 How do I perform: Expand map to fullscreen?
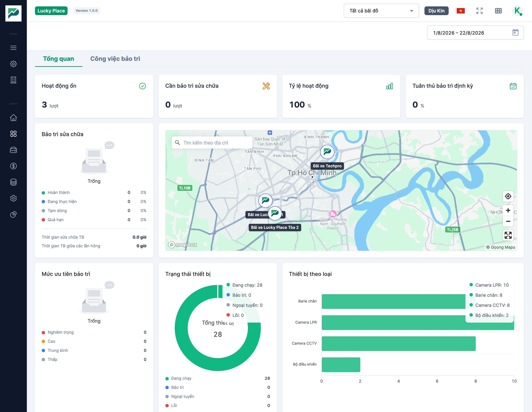point(508,235)
